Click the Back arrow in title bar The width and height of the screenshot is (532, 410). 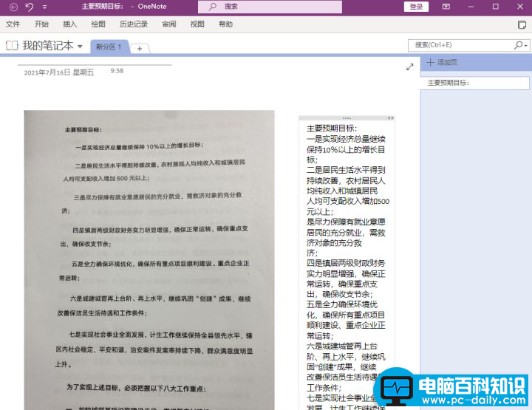[x=13, y=7]
